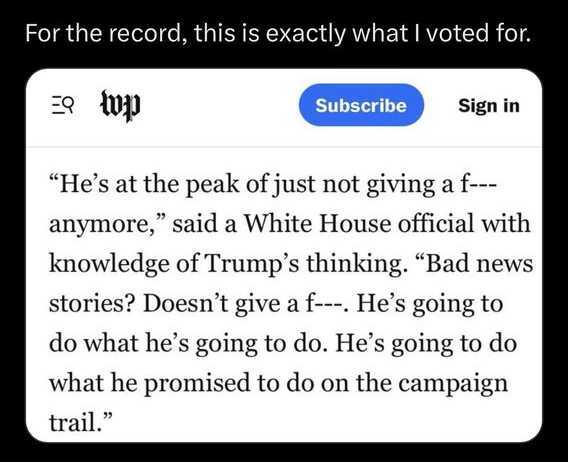Open the Sign in link
The image size is (568, 462).
pyautogui.click(x=489, y=105)
